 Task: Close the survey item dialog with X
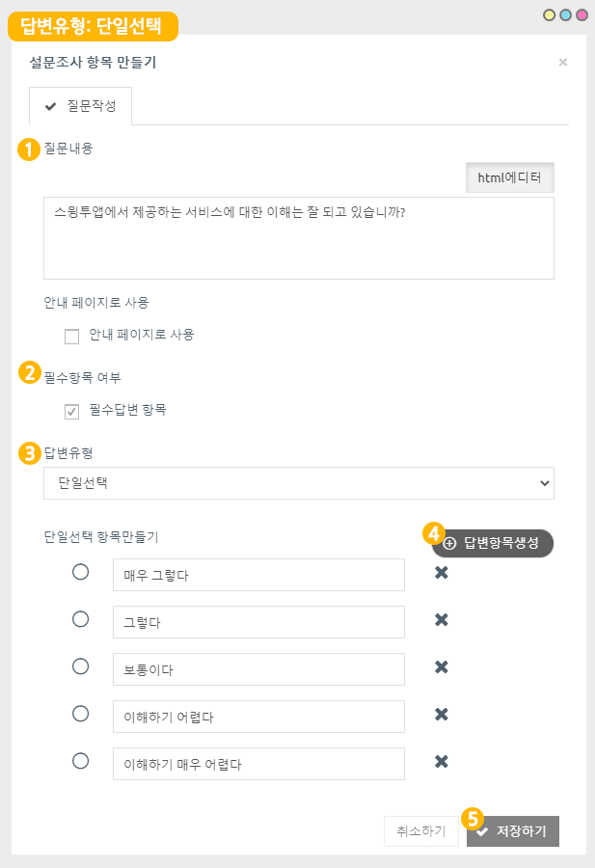pos(563,63)
